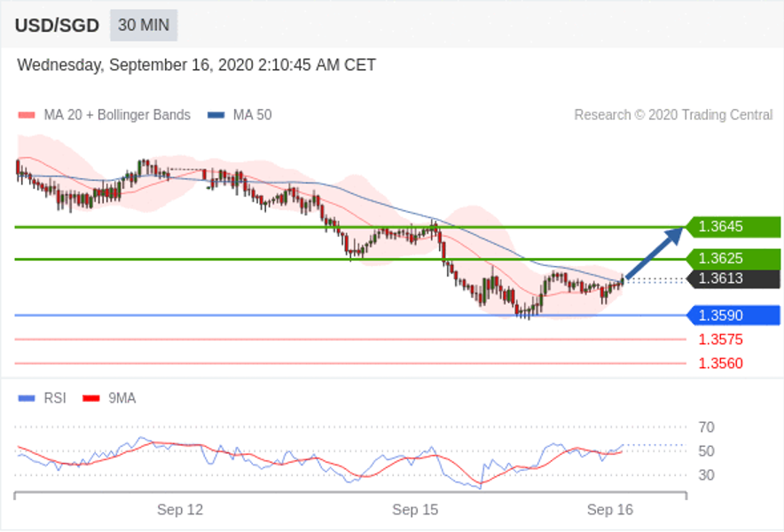Screen dimensions: 784x532
Task: Click the MA 20 + Bollinger Bands legend text
Action: coord(117,115)
